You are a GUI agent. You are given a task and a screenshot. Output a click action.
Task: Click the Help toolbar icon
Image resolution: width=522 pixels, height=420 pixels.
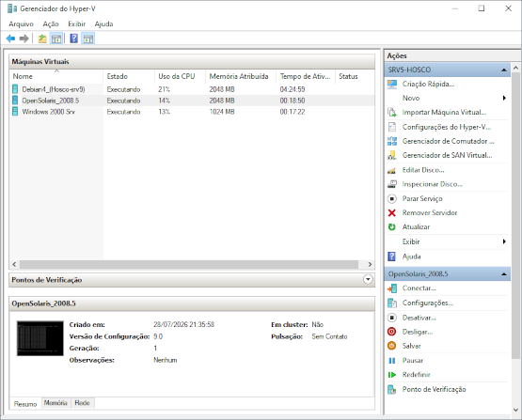[x=74, y=39]
